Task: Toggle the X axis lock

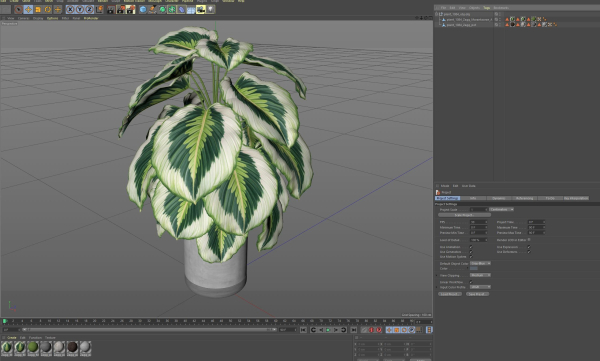Action: (x=70, y=10)
